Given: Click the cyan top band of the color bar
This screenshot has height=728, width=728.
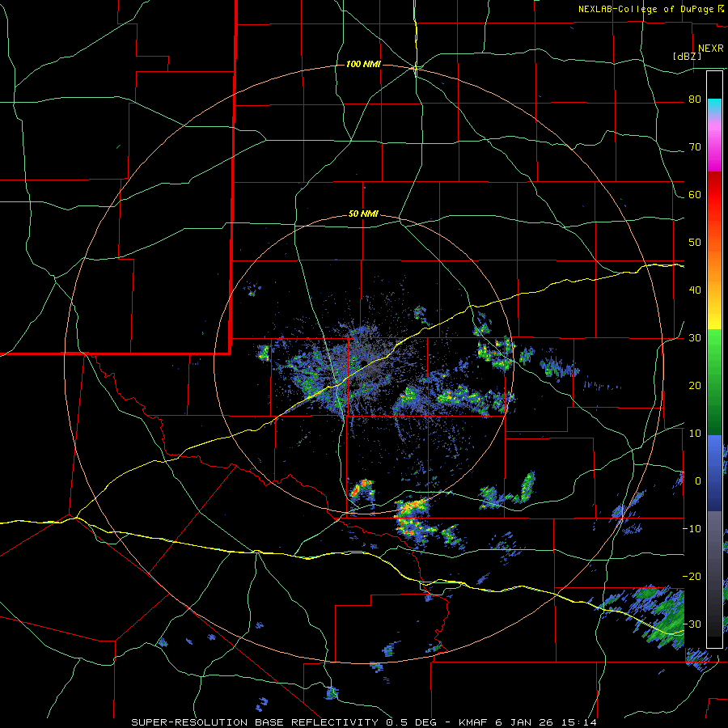Looking at the screenshot, I should [x=714, y=106].
